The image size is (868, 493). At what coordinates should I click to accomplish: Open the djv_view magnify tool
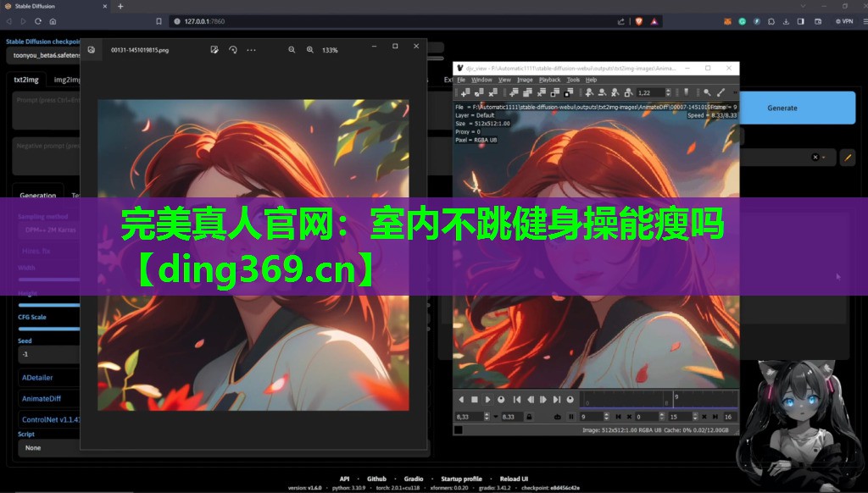707,92
